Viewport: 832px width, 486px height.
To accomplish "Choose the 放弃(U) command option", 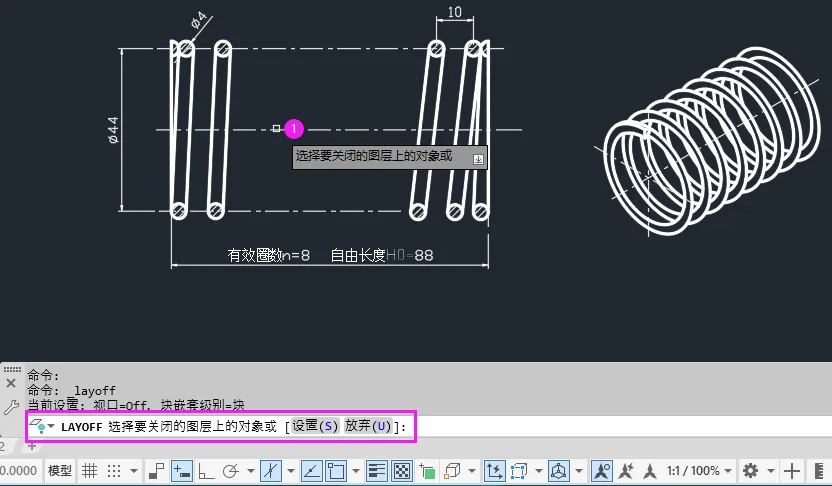I will (368, 426).
